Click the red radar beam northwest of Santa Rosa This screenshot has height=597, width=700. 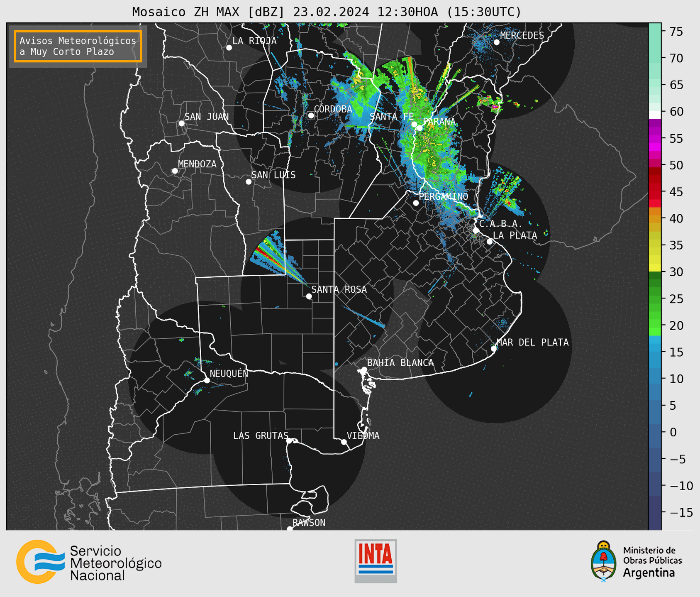(x=269, y=257)
